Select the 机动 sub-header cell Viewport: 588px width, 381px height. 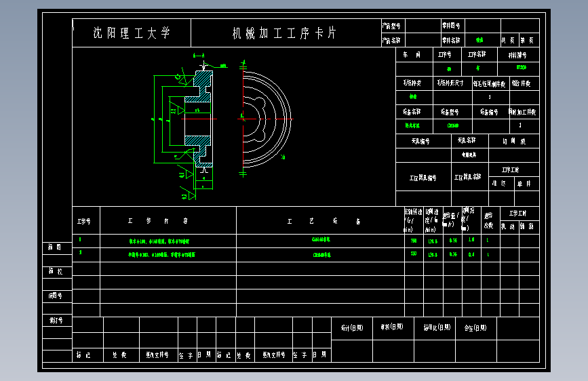coord(509,227)
